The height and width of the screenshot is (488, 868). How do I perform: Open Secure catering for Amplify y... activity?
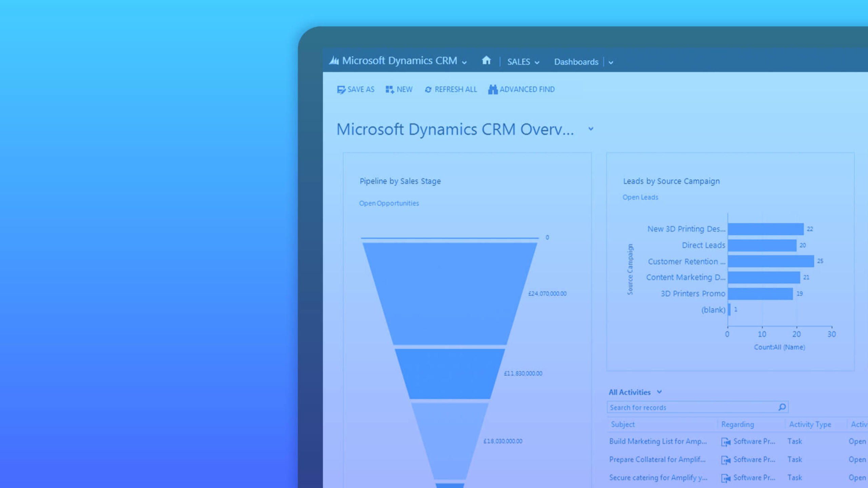click(658, 477)
